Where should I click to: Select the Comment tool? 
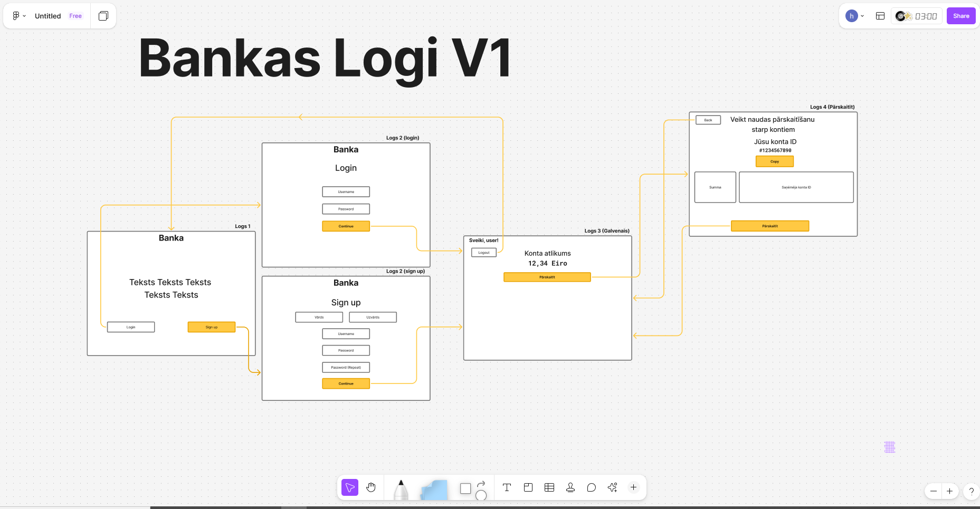(x=592, y=487)
